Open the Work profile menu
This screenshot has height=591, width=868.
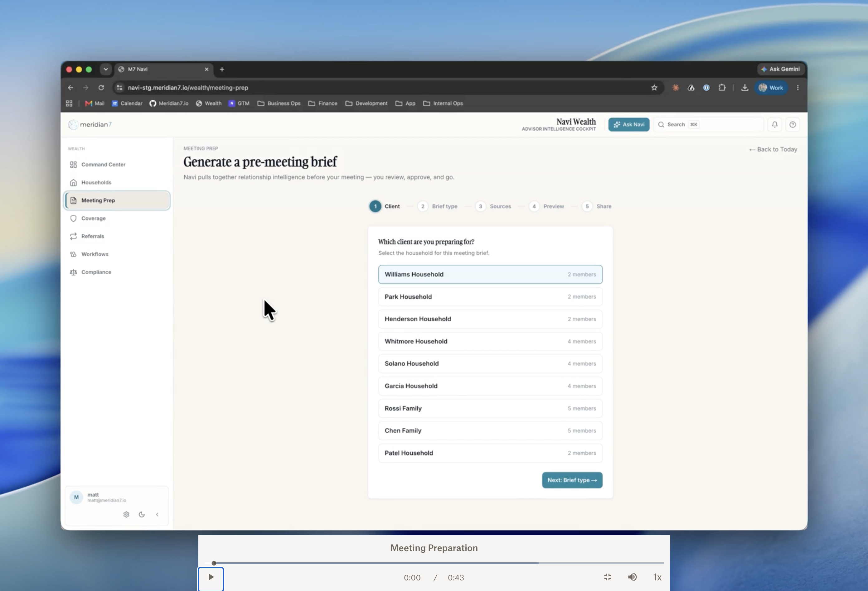771,88
